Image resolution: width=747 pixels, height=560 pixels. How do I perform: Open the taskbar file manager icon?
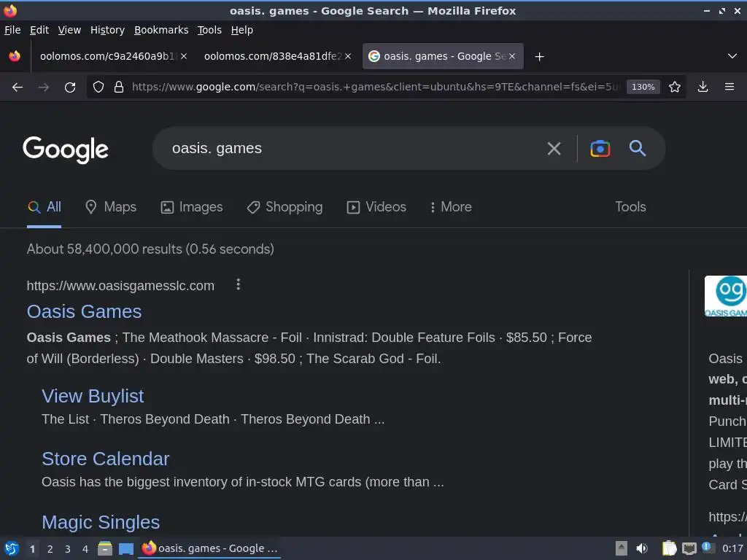pyautogui.click(x=105, y=548)
